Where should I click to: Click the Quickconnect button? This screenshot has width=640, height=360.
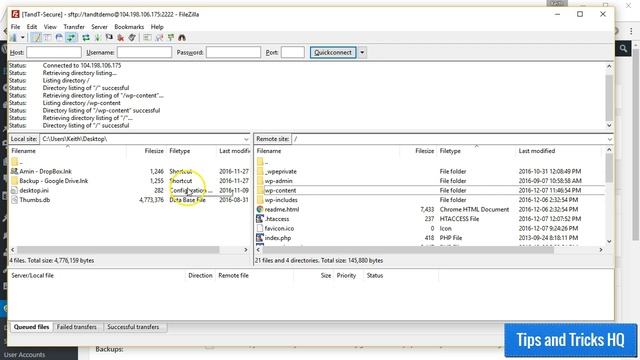point(333,52)
